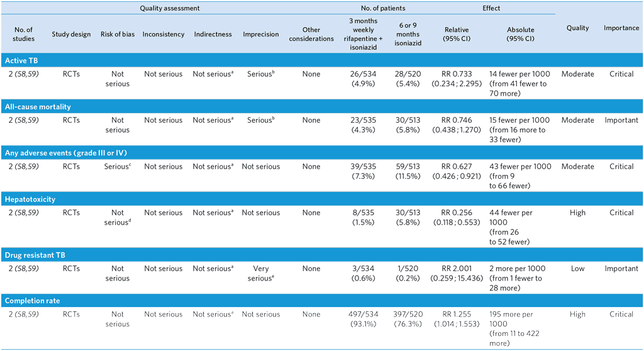The width and height of the screenshot is (644, 351).
Task: Click the Importance column header
Action: (621, 28)
